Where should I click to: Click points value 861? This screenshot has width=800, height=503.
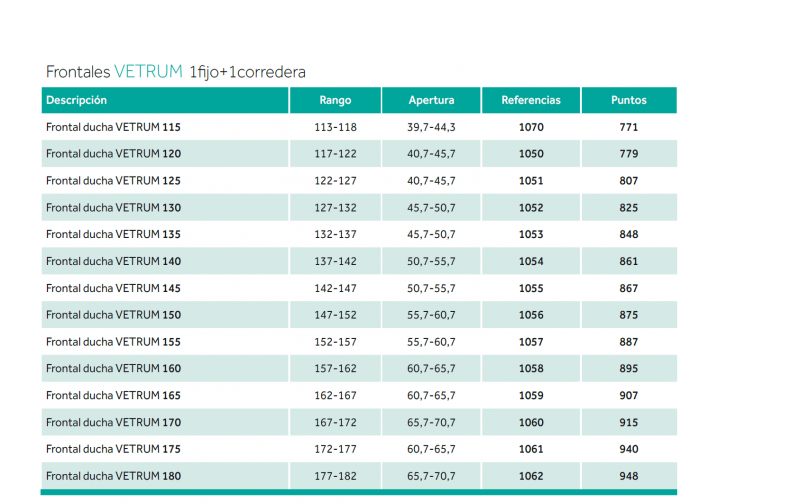tap(629, 261)
